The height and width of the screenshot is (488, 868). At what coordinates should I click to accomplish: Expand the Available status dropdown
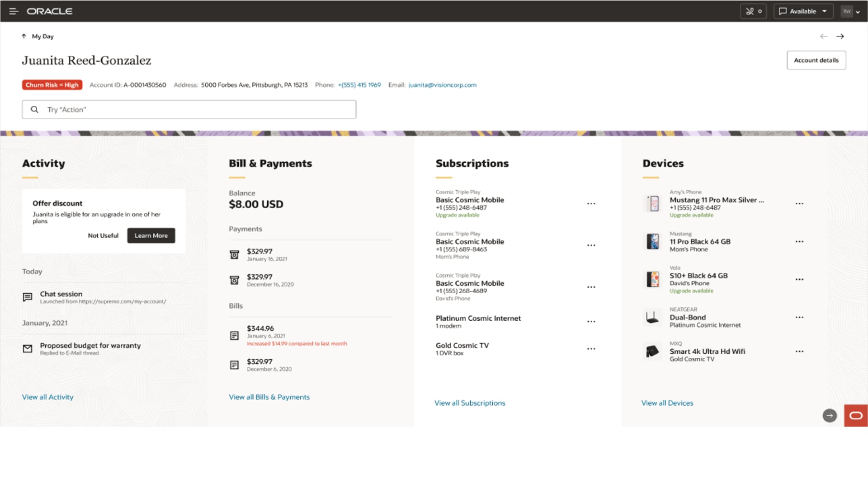[x=803, y=11]
